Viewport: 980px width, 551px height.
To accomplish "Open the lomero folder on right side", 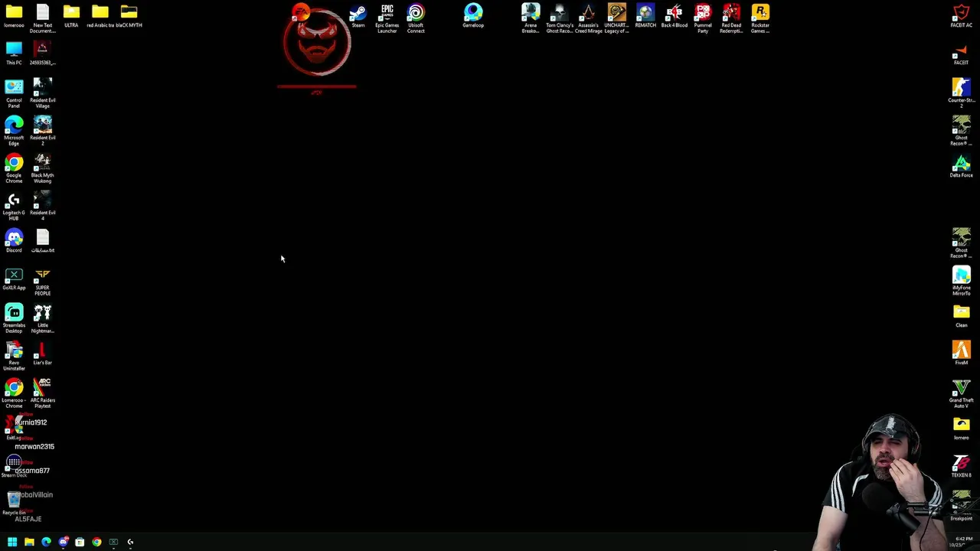I will point(962,429).
